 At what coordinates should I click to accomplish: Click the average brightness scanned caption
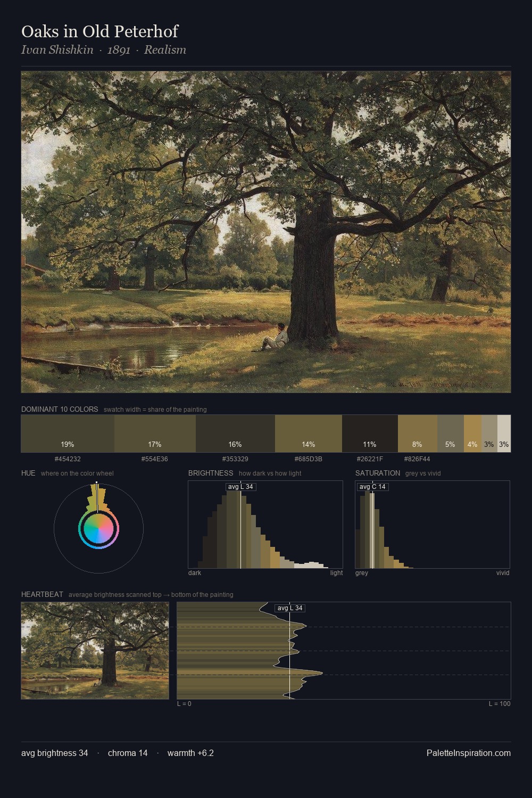(x=151, y=595)
